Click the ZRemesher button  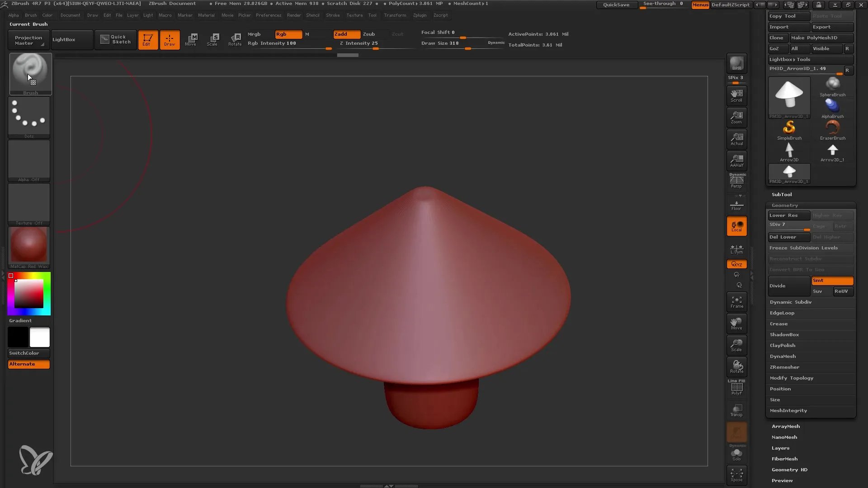tap(784, 366)
